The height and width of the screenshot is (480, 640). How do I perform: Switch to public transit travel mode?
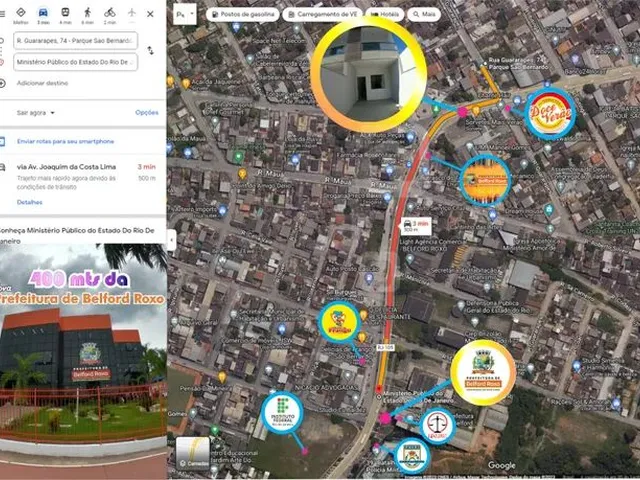(x=65, y=16)
